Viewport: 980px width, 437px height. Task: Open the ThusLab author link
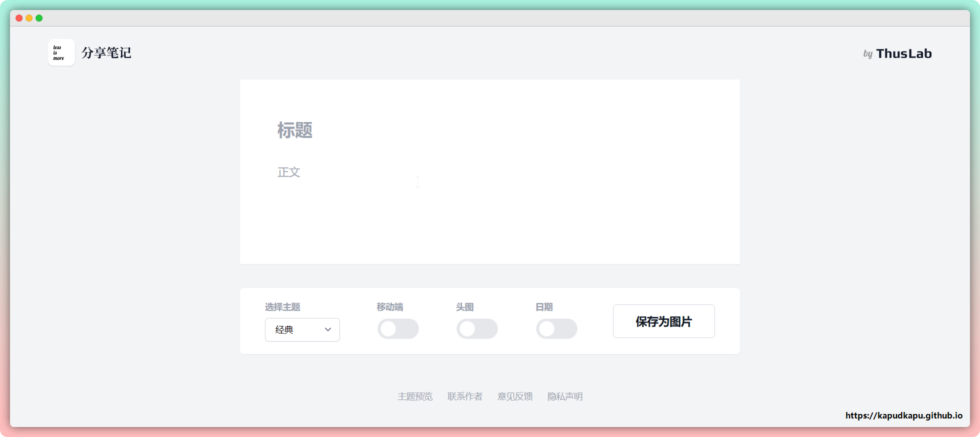click(x=897, y=53)
